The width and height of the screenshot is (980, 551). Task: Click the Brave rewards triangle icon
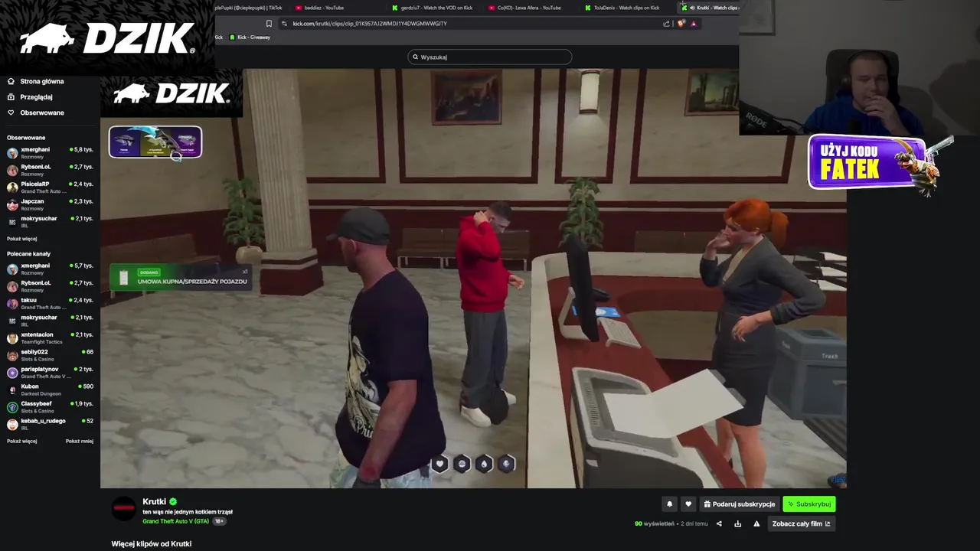(694, 24)
